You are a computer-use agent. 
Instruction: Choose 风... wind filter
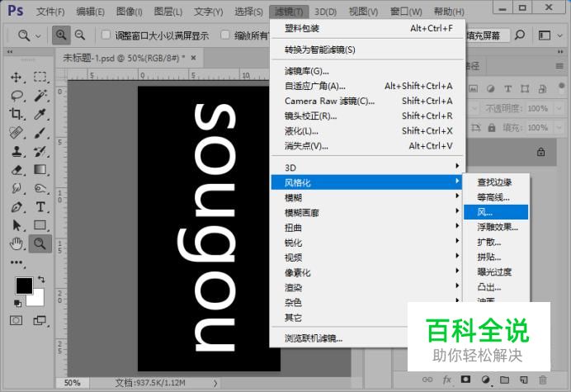496,212
